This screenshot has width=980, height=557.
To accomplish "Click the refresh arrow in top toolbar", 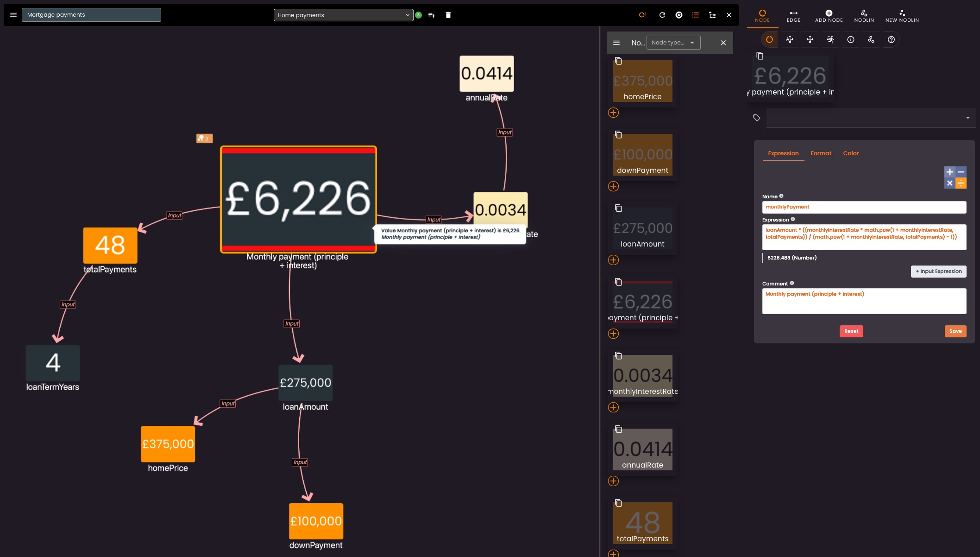I will tap(662, 15).
